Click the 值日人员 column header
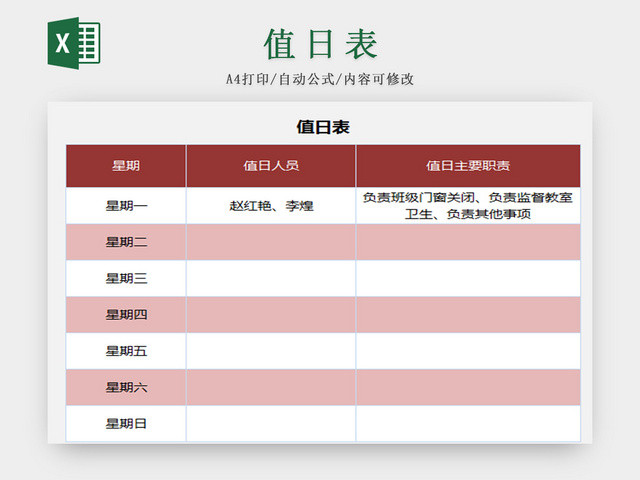This screenshot has height=480, width=640. (x=271, y=166)
